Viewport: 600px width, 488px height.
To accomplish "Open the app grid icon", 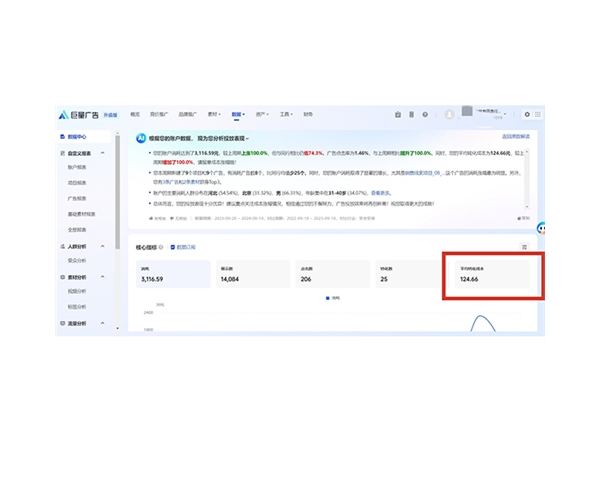I will pos(538,114).
